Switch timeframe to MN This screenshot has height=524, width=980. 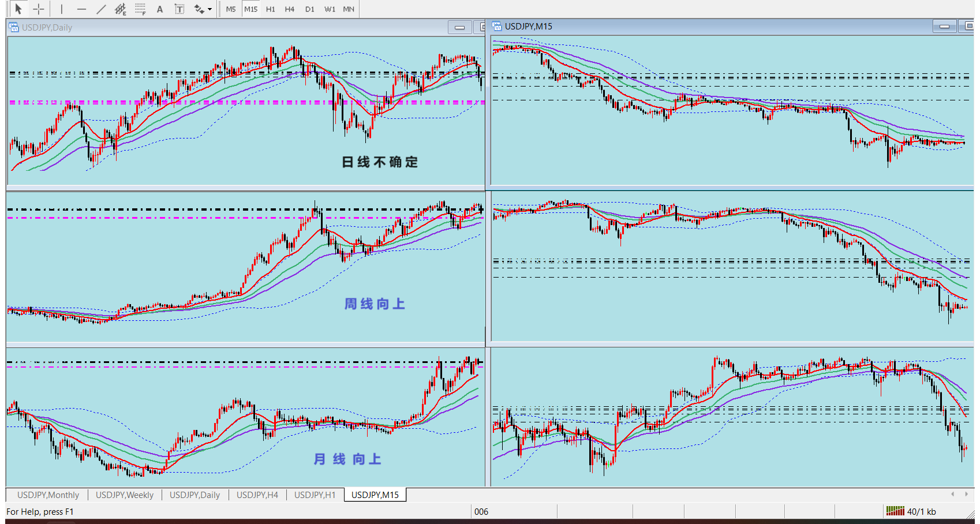[349, 9]
